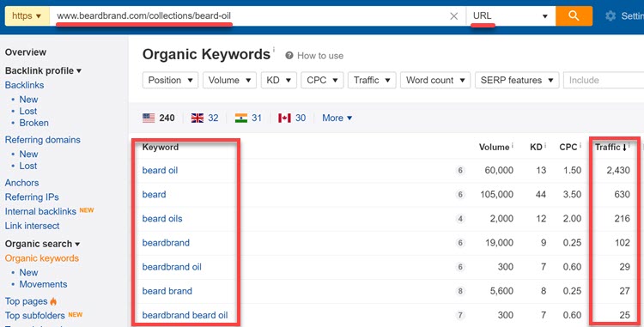Click the Top pages flame icon
This screenshot has height=327, width=644.
(53, 301)
